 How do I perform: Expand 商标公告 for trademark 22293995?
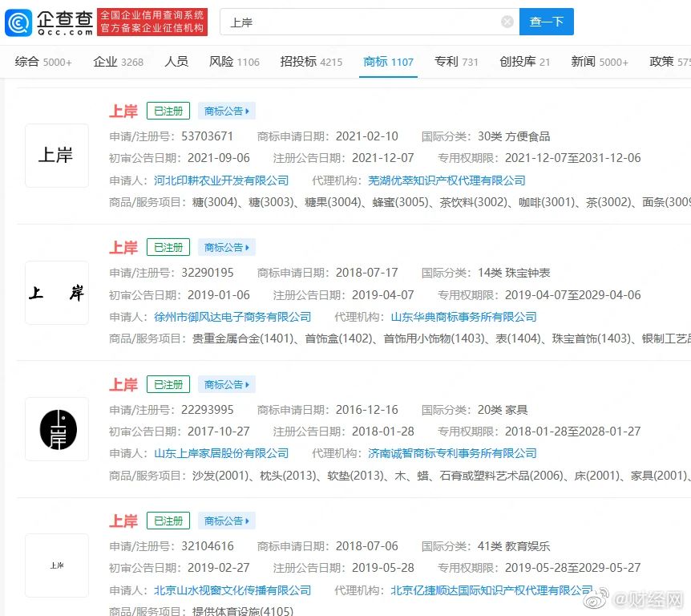[x=227, y=384]
